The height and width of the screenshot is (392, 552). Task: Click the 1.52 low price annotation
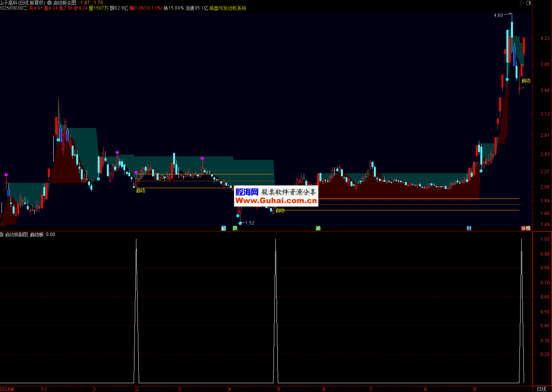250,223
